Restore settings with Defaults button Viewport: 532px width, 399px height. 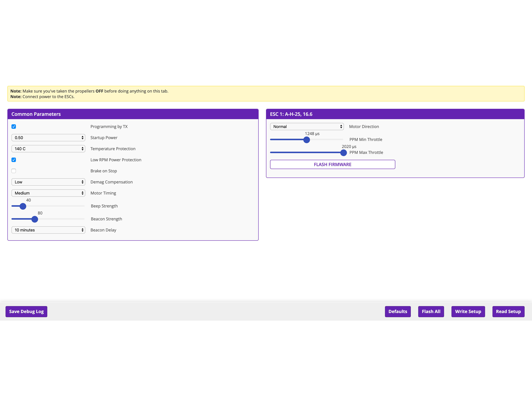click(398, 311)
